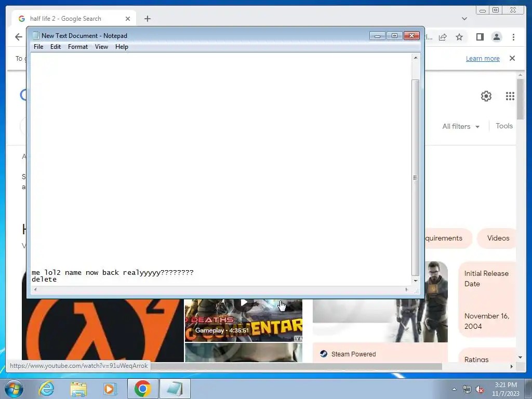Open the Initial Release Date card
The image size is (532, 399).
pyautogui.click(x=487, y=299)
